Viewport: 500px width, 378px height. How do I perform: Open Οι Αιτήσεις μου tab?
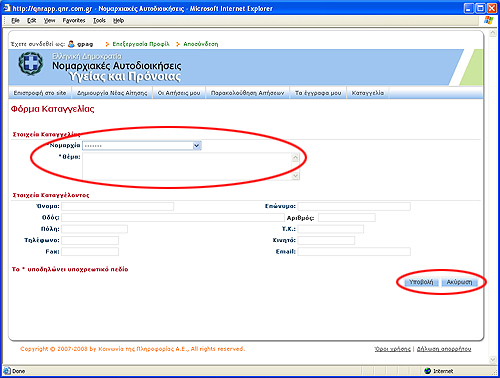point(179,93)
